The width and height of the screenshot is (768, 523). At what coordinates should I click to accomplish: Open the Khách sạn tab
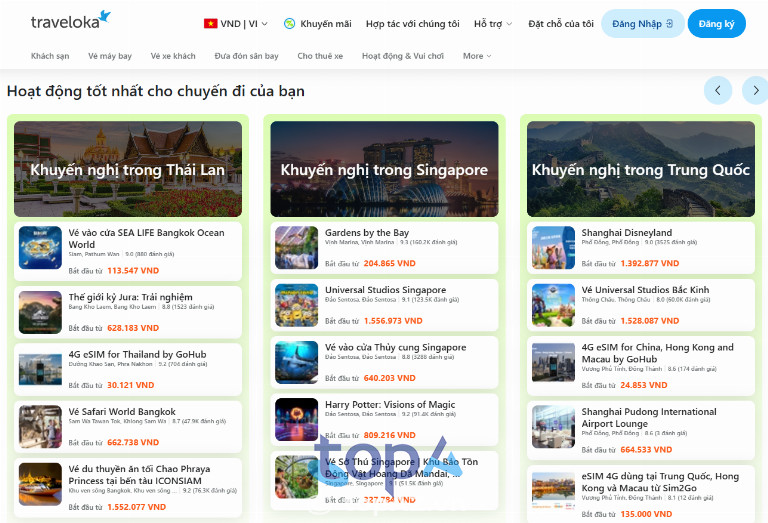(x=50, y=56)
